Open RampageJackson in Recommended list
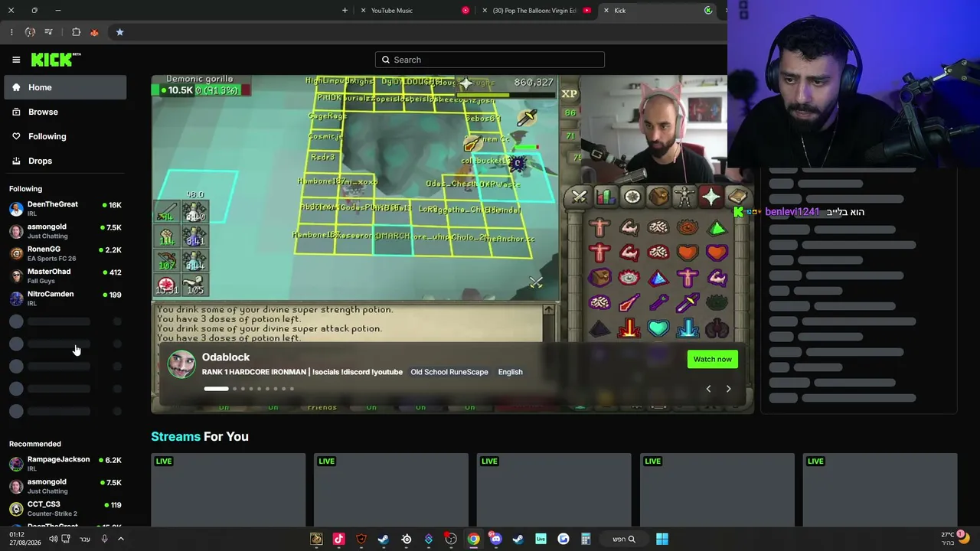980x551 pixels. [x=65, y=464]
